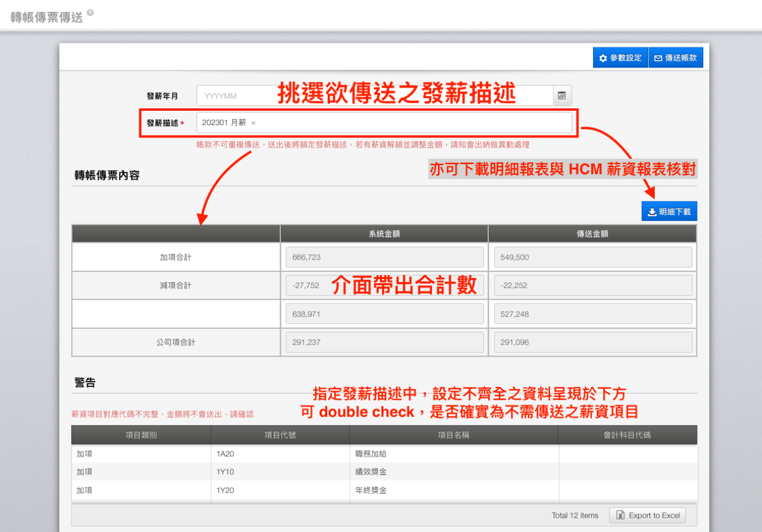Click the 公司項合計 系統金額 field
The height and width of the screenshot is (532, 762).
pyautogui.click(x=385, y=342)
